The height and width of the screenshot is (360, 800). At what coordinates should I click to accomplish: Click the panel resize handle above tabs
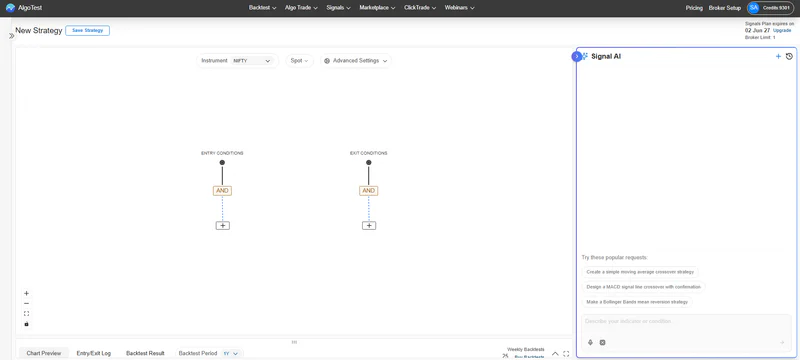[294, 342]
